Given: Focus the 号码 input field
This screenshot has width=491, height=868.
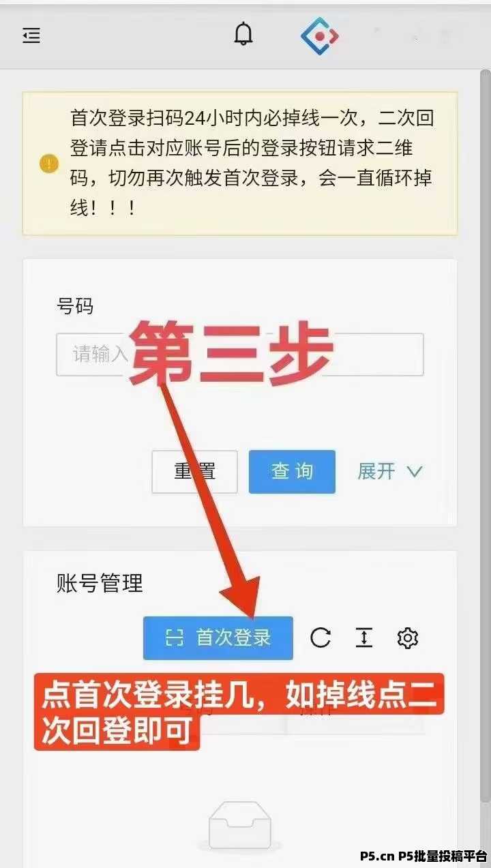Looking at the screenshot, I should pos(240,354).
